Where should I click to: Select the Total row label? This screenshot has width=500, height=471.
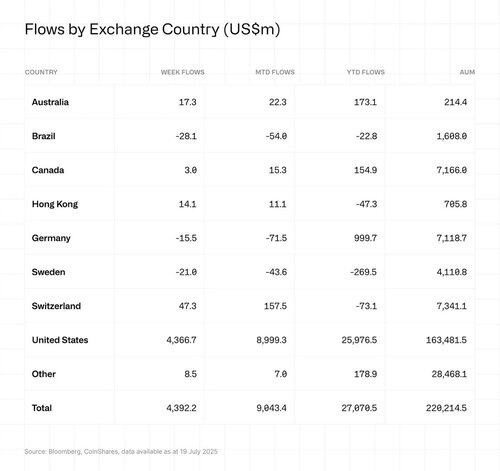pos(42,408)
